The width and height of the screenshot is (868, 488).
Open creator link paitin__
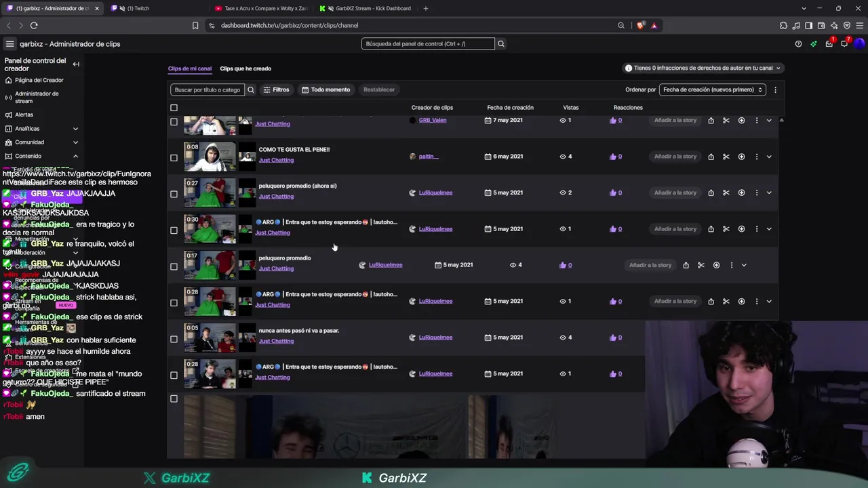coord(429,157)
